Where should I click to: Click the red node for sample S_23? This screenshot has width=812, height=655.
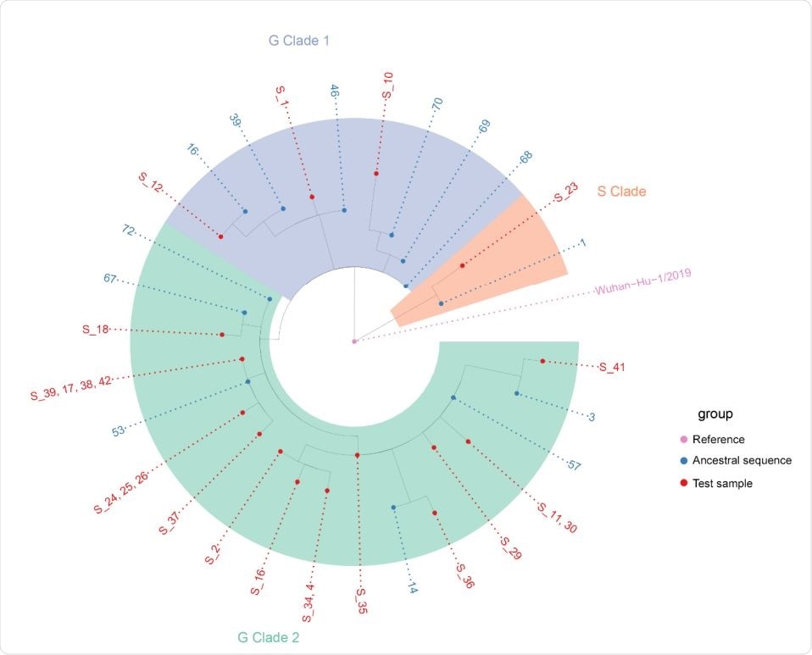[462, 265]
